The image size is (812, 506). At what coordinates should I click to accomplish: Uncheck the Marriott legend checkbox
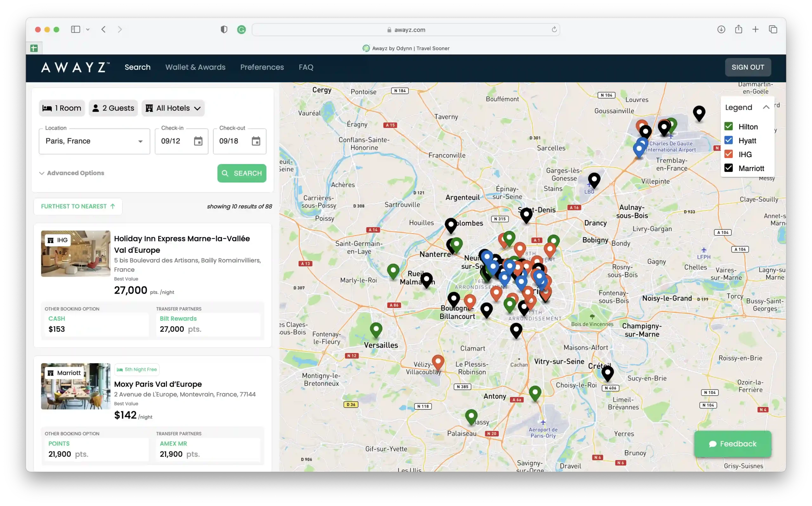pos(728,168)
